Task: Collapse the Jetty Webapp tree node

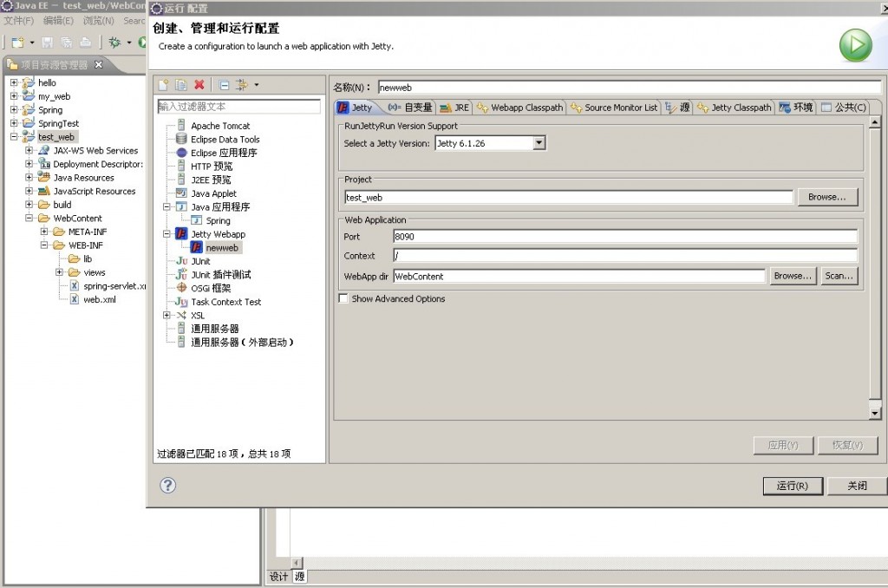Action: coord(166,233)
